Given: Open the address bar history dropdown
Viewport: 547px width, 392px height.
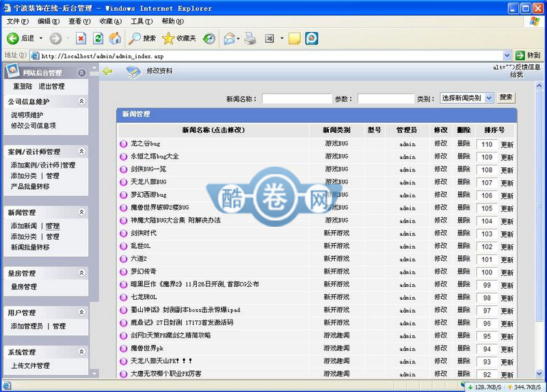Looking at the screenshot, I should click(x=507, y=55).
